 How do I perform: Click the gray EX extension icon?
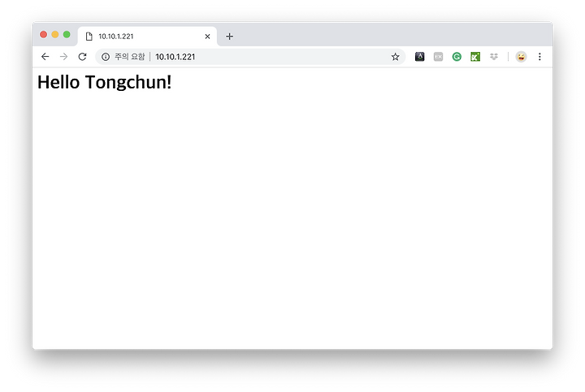(439, 57)
